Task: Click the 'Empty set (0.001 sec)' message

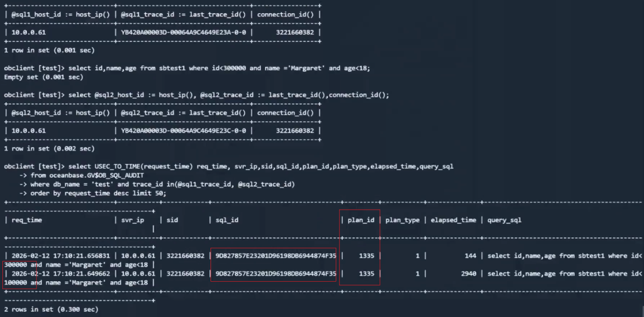Action: (x=44, y=76)
